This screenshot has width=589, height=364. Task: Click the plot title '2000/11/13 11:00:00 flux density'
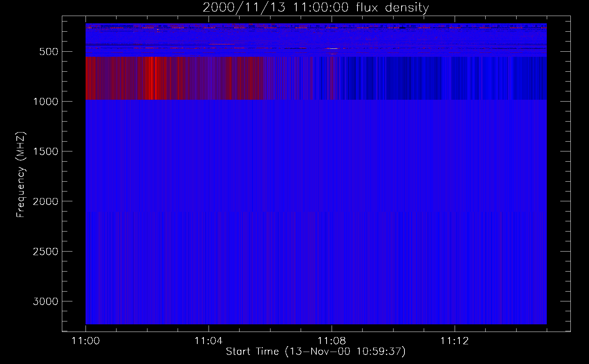pyautogui.click(x=316, y=8)
